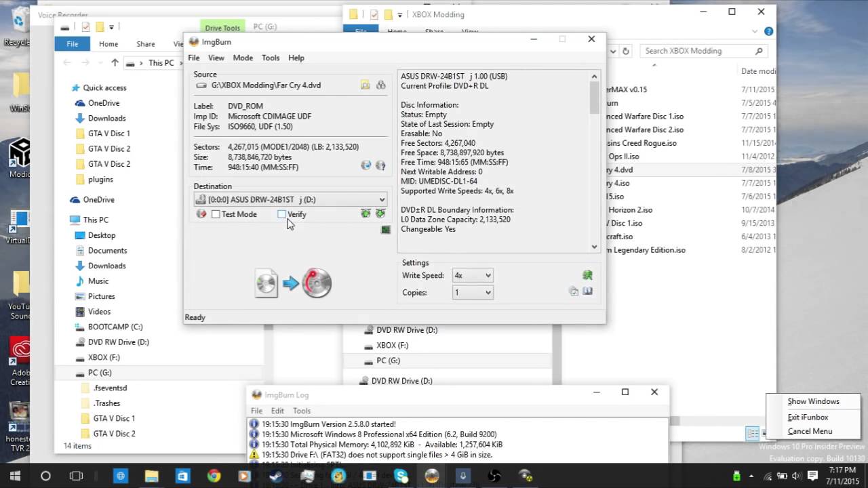Choose Cancel Menu in tray menu
Viewport: 868px width, 488px height.
coord(810,431)
